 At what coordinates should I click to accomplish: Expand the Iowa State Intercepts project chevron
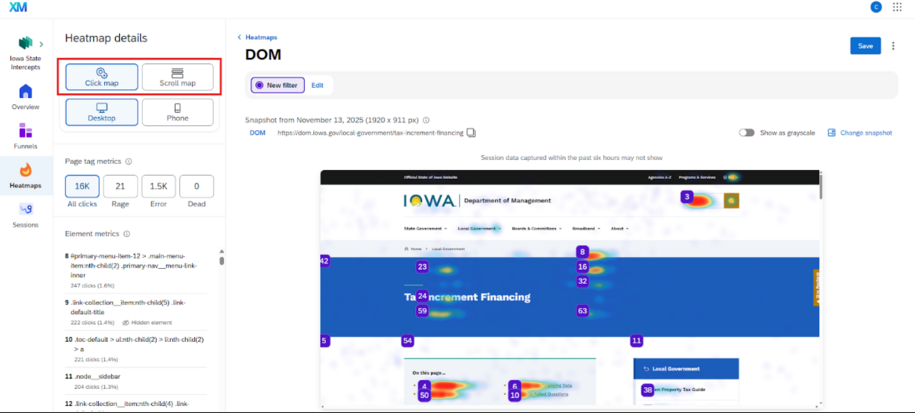41,45
